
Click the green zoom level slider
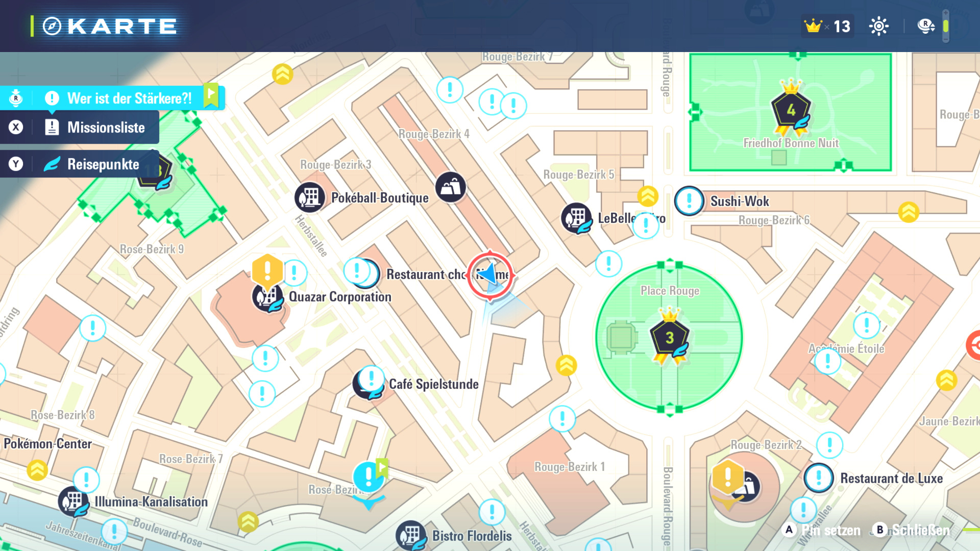tap(946, 26)
